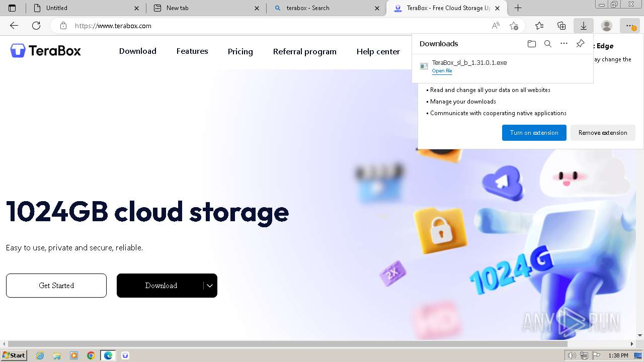Image resolution: width=644 pixels, height=362 pixels.
Task: Select Edge in the taskbar
Action: [108, 355]
